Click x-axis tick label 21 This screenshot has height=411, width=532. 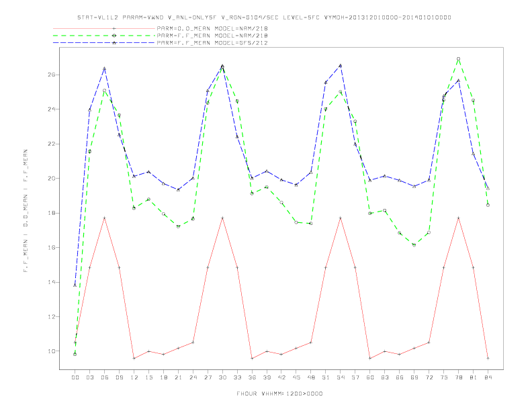pos(178,377)
